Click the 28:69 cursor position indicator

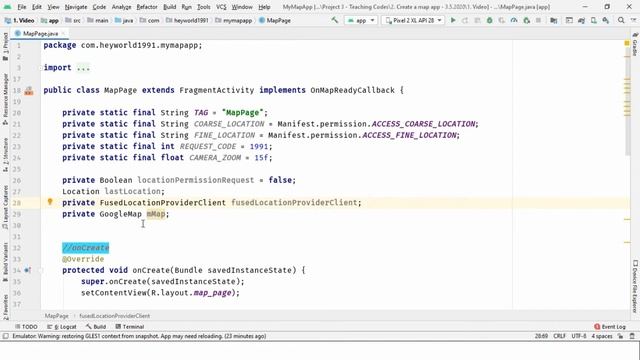coord(541,336)
